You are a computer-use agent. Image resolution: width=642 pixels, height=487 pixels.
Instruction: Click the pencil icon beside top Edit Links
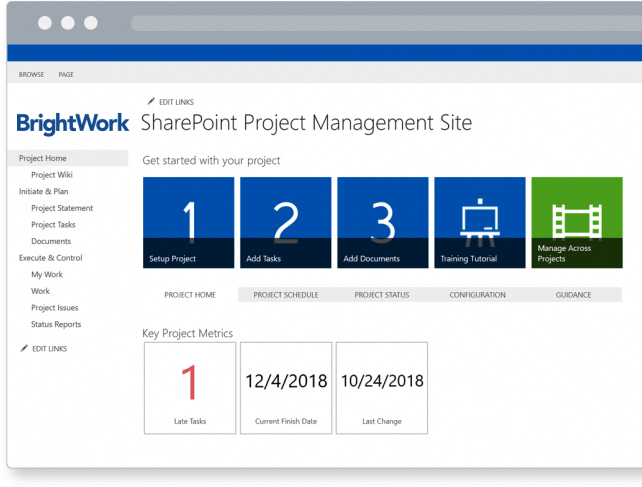point(151,101)
